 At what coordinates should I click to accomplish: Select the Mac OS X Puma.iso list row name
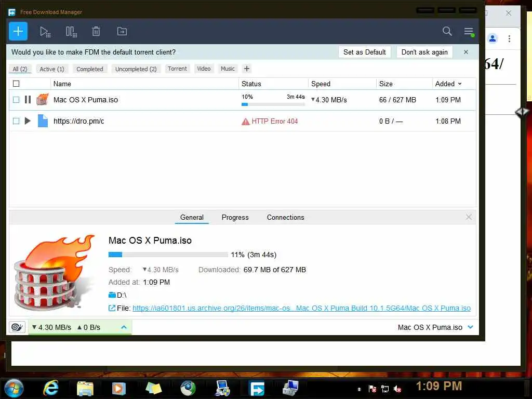pyautogui.click(x=86, y=100)
